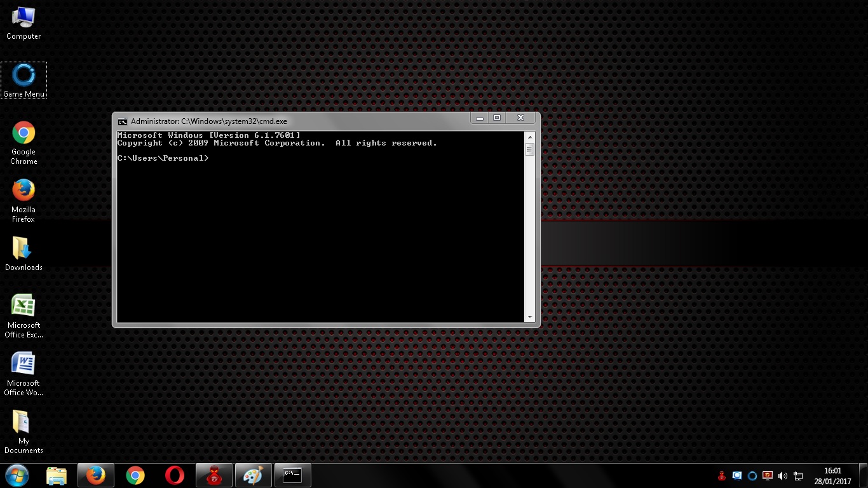Open the Windows Start menu orb

[x=17, y=475]
